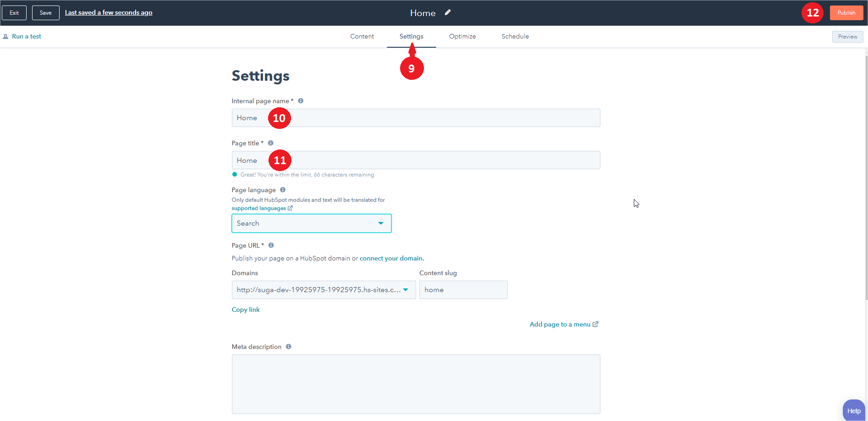Click the Meta description text area
The width and height of the screenshot is (868, 421).
[x=416, y=384]
